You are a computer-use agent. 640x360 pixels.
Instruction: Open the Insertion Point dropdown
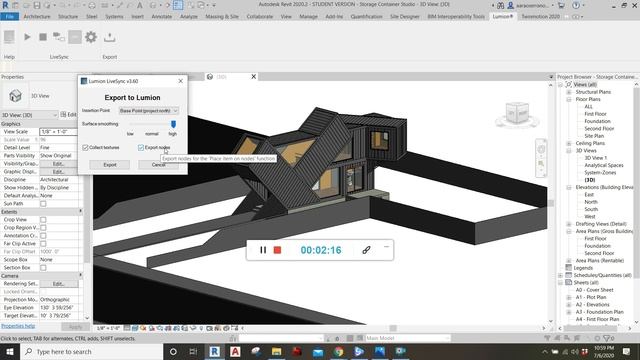click(149, 111)
